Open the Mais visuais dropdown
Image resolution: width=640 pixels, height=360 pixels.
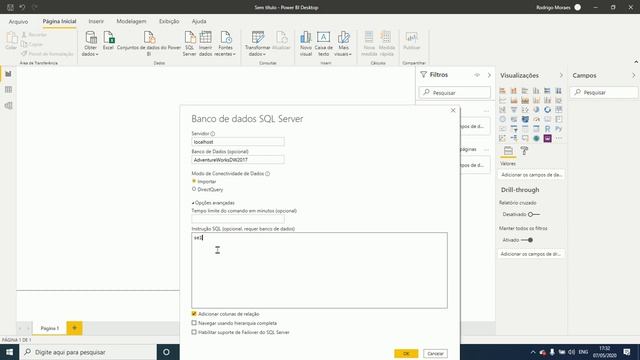click(343, 44)
